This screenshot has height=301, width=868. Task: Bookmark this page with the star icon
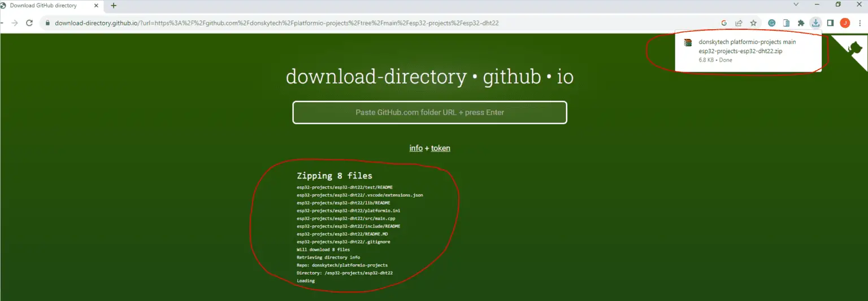(753, 23)
